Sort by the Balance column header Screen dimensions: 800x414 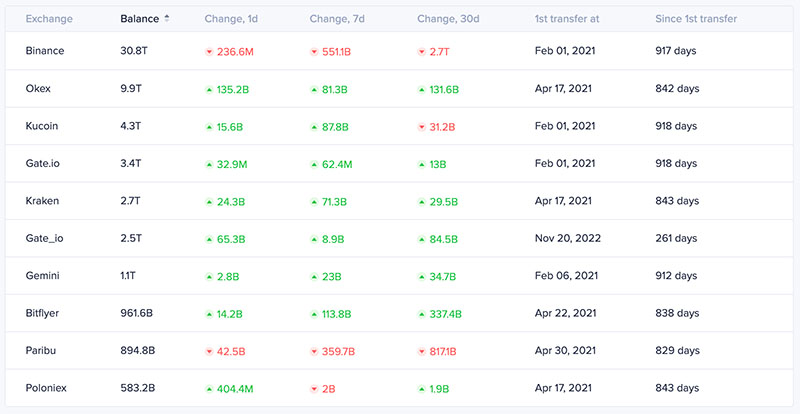click(139, 19)
